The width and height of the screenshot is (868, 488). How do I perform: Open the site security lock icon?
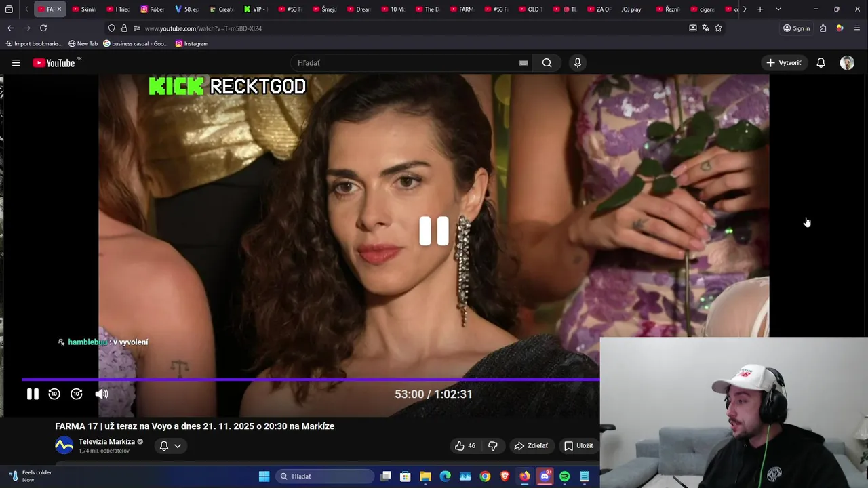click(124, 28)
